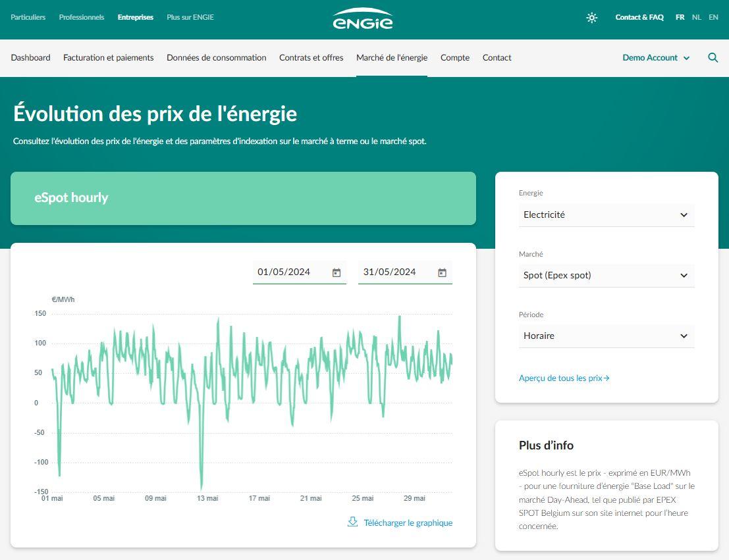
Task: Open the Energie dropdown showing Electricité
Action: (x=607, y=215)
